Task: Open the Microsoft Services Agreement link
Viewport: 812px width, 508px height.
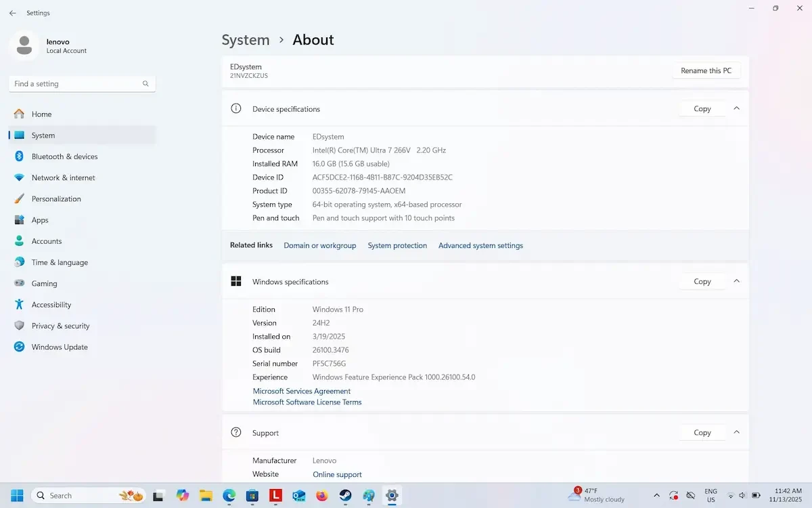Action: click(302, 391)
